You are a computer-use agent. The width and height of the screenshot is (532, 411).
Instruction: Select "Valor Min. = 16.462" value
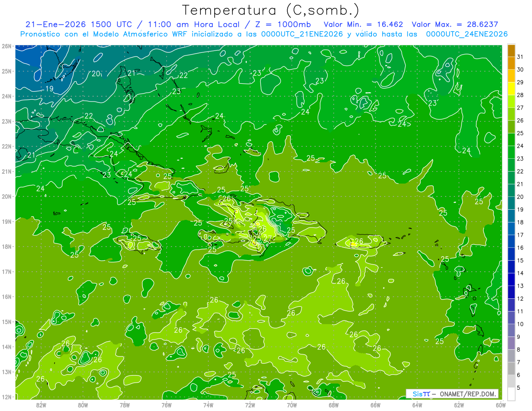(364, 24)
